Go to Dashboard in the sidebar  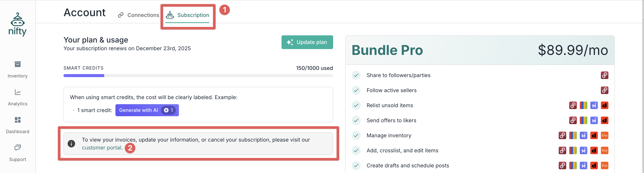(x=18, y=125)
